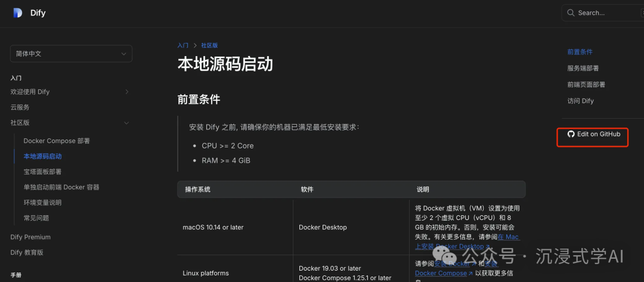
Task: Click the CPU >= 2 Core text
Action: (x=228, y=145)
